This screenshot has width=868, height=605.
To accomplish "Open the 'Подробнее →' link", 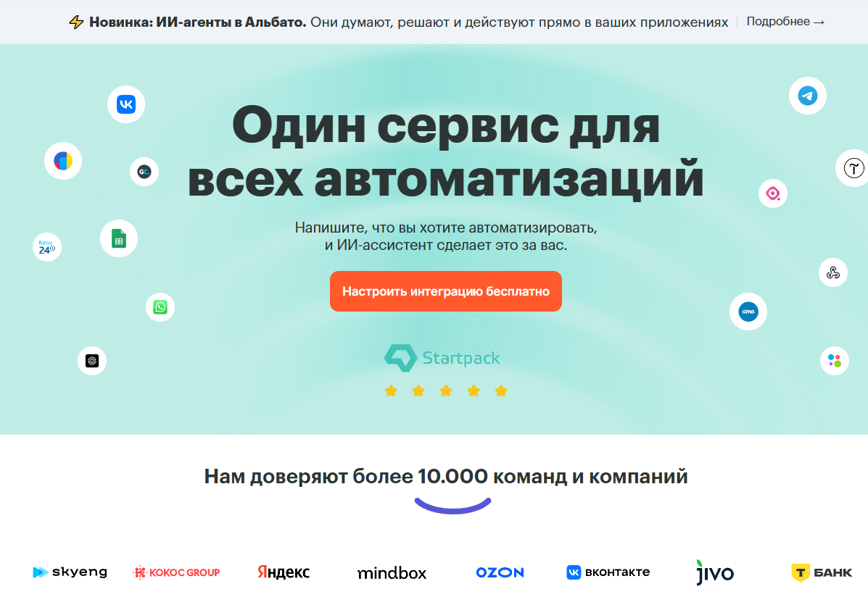I will (785, 22).
